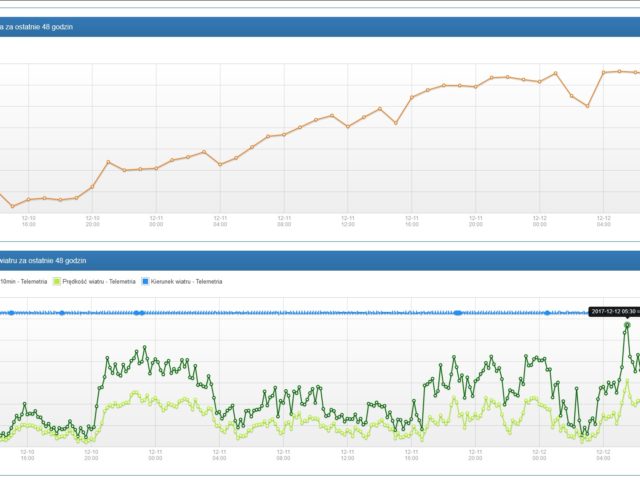
Task: Click the '12-10 16:00' axis label of upper chart
Action: tap(29, 221)
